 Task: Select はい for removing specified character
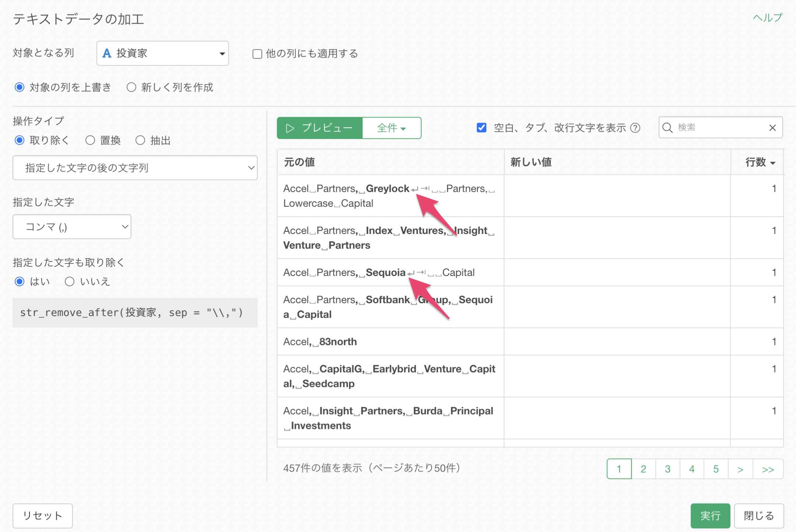click(x=20, y=281)
